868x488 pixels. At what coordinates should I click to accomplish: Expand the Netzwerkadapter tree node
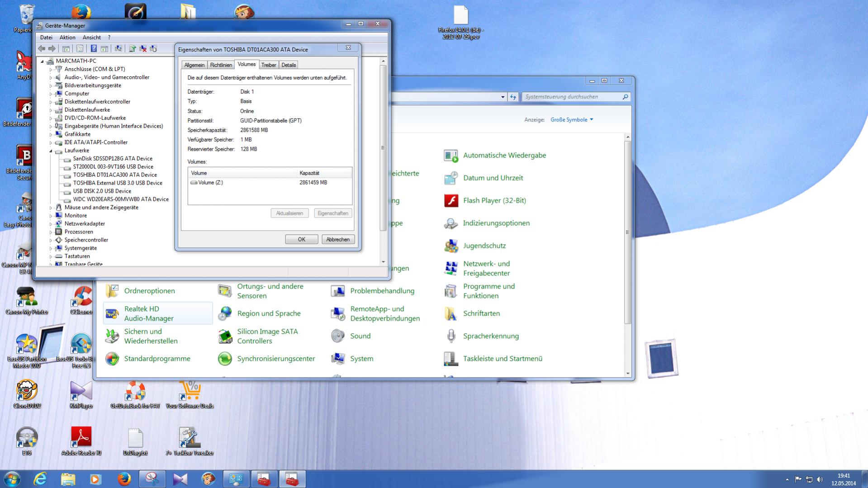pyautogui.click(x=51, y=224)
